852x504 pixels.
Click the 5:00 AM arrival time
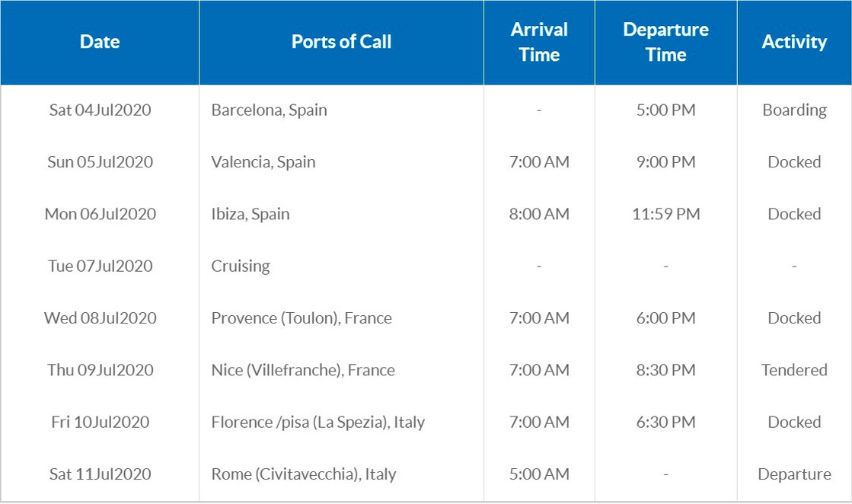(539, 474)
